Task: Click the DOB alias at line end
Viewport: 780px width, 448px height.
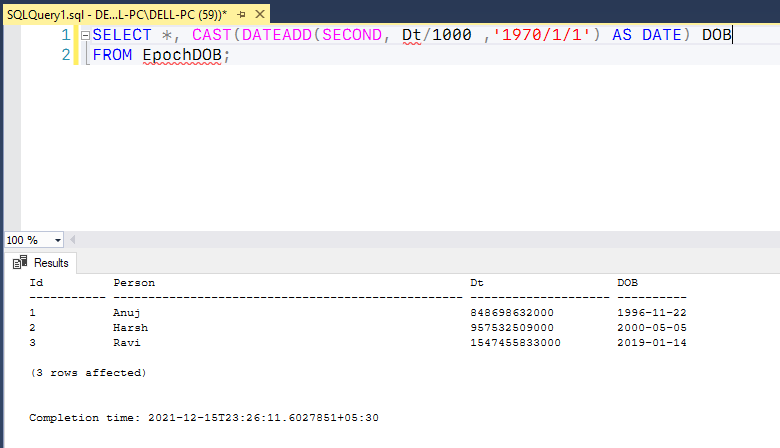Action: coord(716,35)
